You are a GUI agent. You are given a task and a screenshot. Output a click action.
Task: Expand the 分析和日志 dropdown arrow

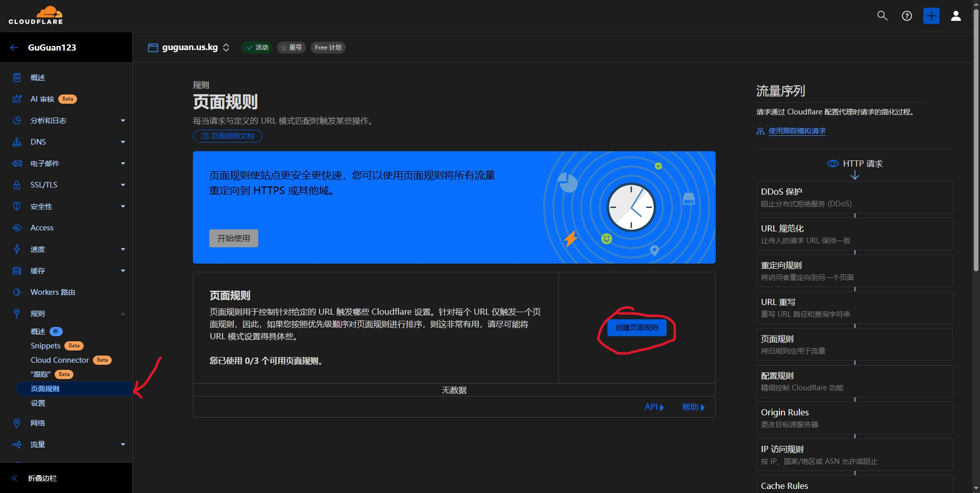[x=122, y=121]
